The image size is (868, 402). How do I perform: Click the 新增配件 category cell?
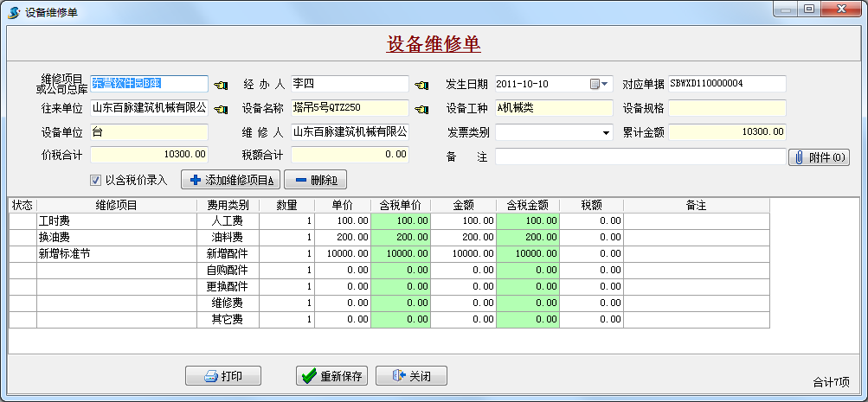tap(228, 254)
